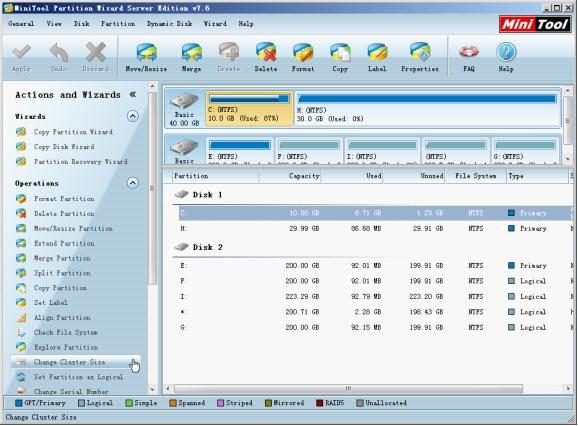This screenshot has width=578, height=426.
Task: Open the Help menu
Action: tap(246, 24)
